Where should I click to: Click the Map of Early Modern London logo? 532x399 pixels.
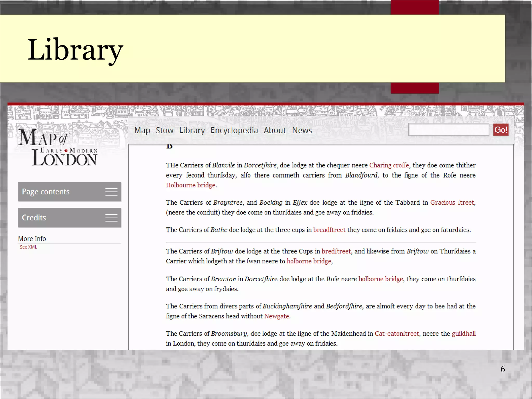click(x=58, y=147)
